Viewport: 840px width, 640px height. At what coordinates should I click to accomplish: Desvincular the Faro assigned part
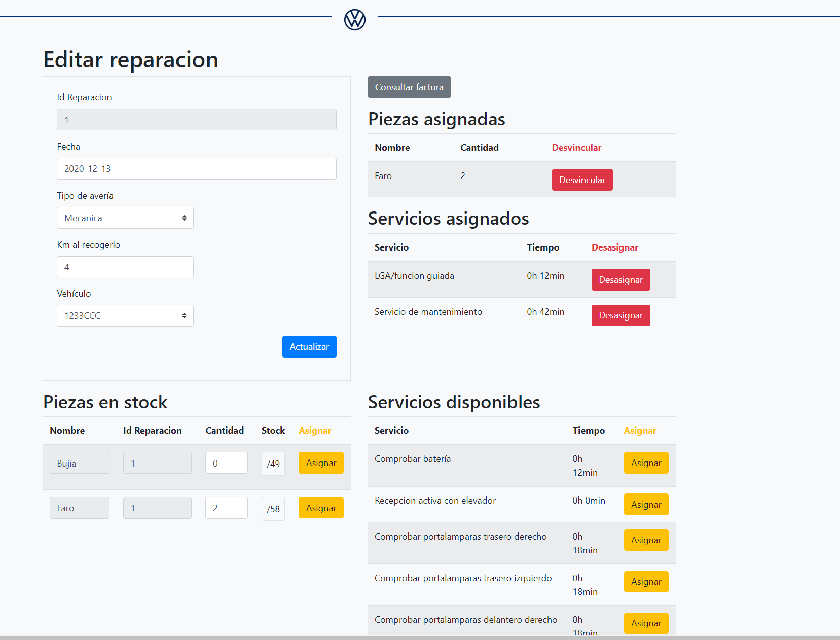pyautogui.click(x=582, y=180)
